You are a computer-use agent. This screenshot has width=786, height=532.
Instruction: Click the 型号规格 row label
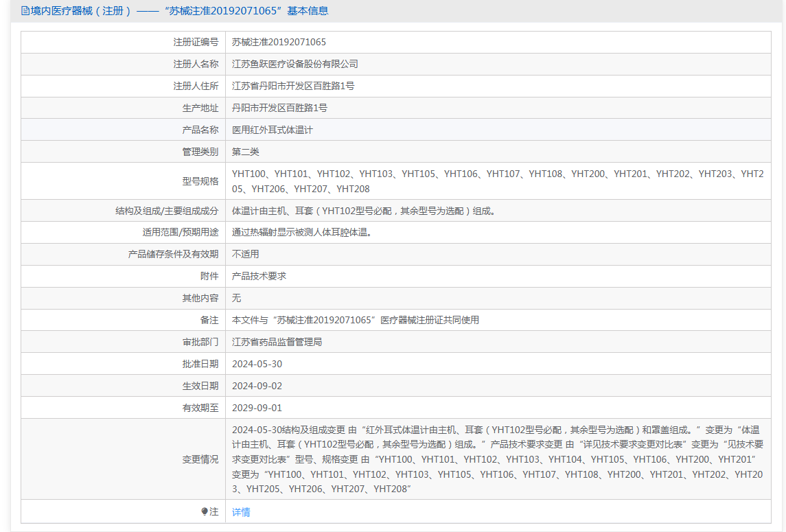(200, 181)
